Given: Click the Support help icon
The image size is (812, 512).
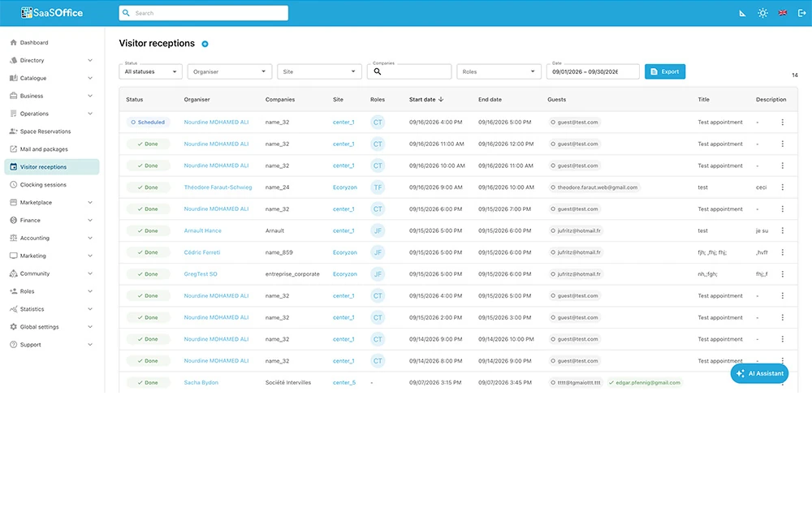Looking at the screenshot, I should 14,345.
